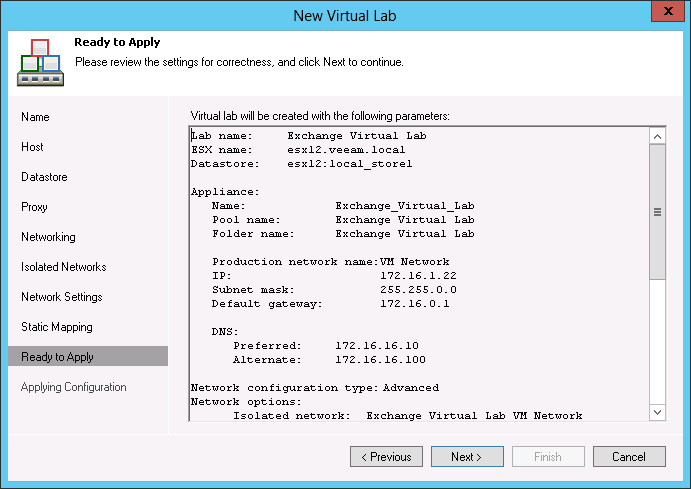View the Network Settings step

tap(63, 297)
